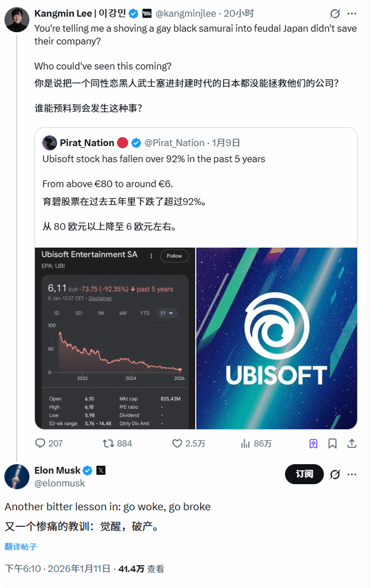Subscribe with the 订阅 button

click(304, 474)
